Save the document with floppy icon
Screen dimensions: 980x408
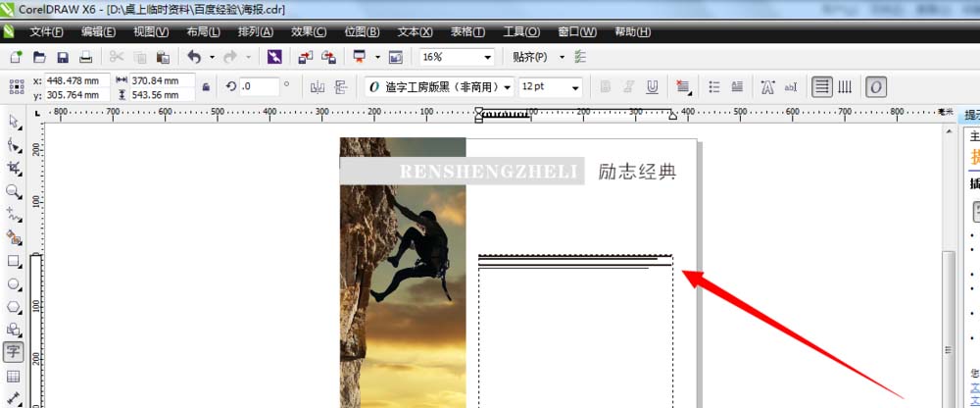click(x=63, y=57)
